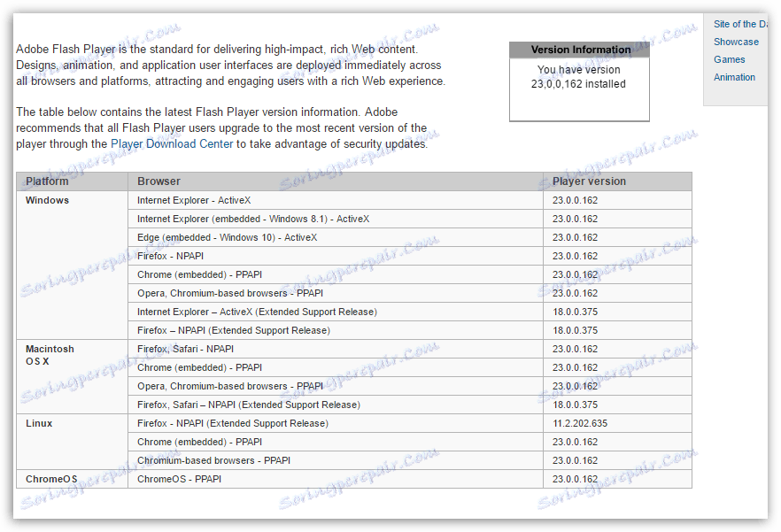Open the Games link in the sidebar

coord(729,59)
